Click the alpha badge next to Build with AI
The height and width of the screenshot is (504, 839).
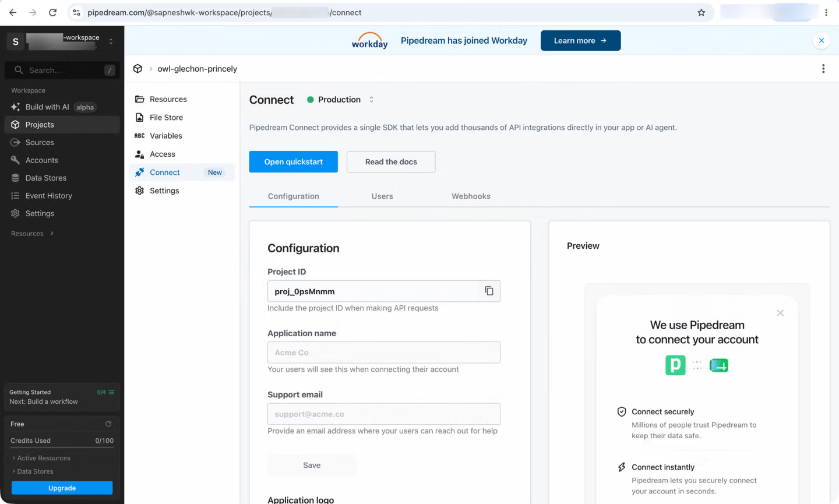pyautogui.click(x=85, y=107)
